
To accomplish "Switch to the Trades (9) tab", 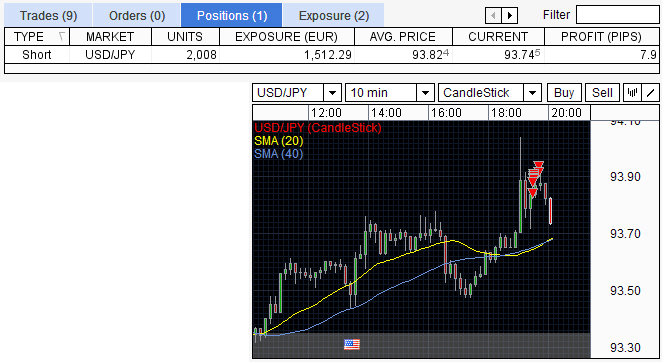I will pyautogui.click(x=48, y=16).
